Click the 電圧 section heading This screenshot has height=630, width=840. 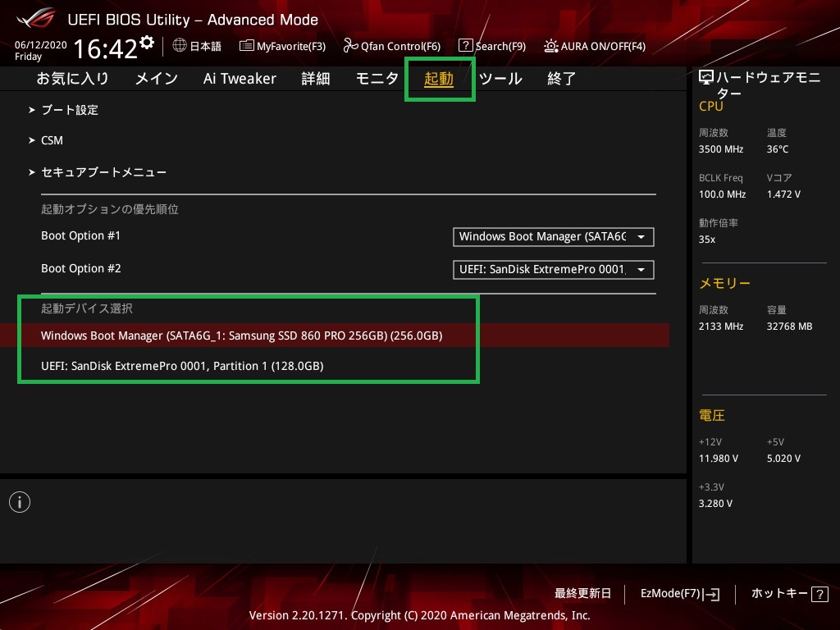coord(712,415)
